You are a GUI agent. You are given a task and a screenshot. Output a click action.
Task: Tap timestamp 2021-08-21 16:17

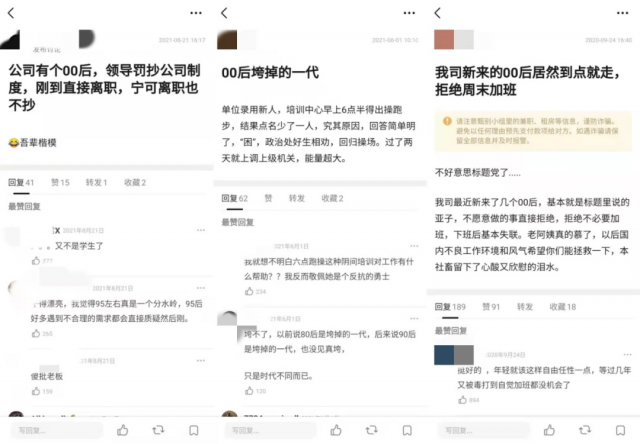(x=182, y=40)
